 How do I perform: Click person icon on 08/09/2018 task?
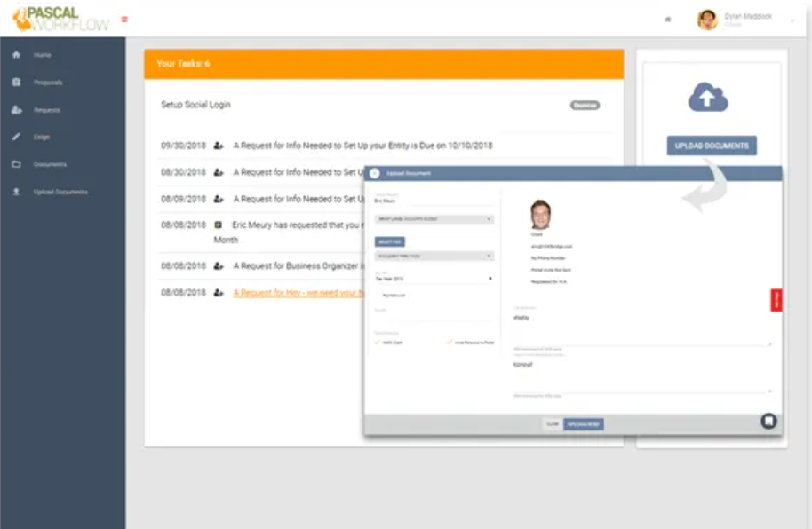pos(219,199)
